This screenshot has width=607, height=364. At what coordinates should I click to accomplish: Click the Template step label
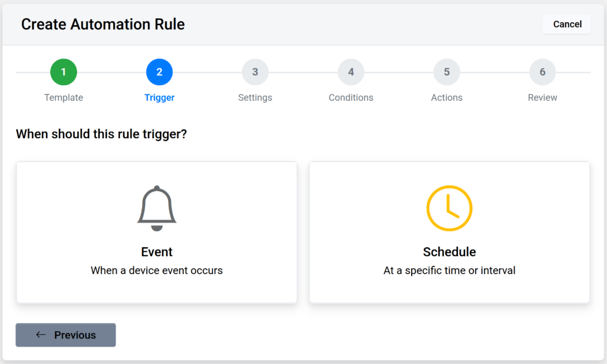(x=64, y=98)
